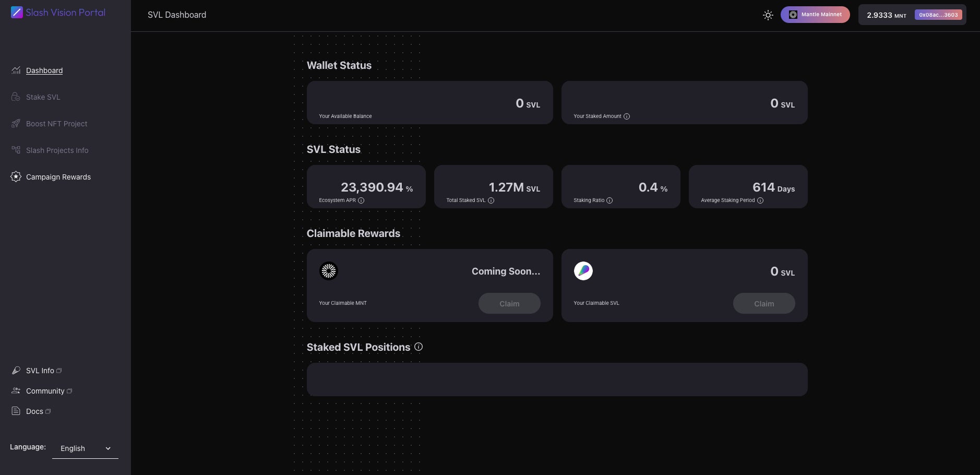Click info icon next to Your Staked Amount
The width and height of the screenshot is (980, 475).
[x=627, y=116]
